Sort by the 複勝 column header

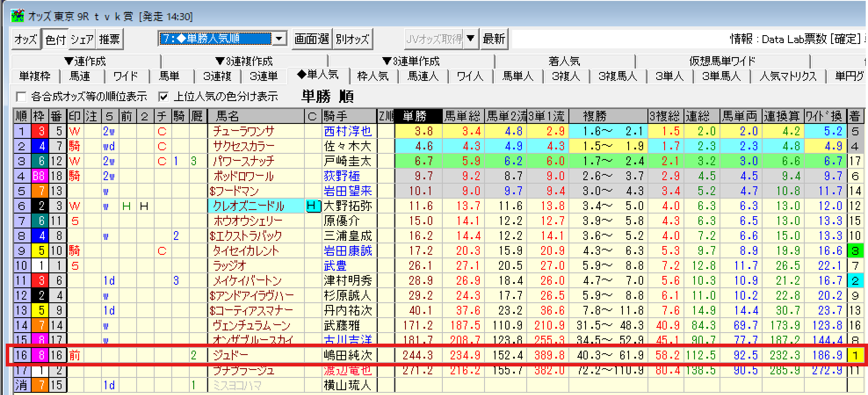595,116
